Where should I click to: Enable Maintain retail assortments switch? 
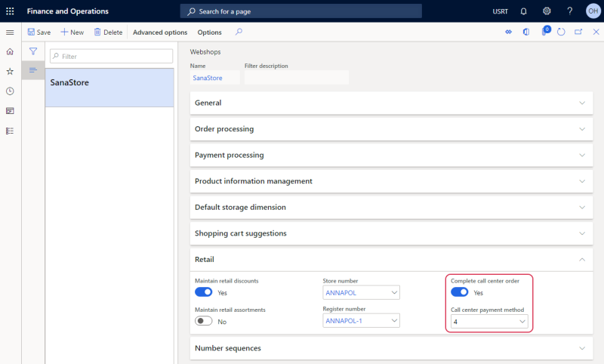pyautogui.click(x=203, y=321)
